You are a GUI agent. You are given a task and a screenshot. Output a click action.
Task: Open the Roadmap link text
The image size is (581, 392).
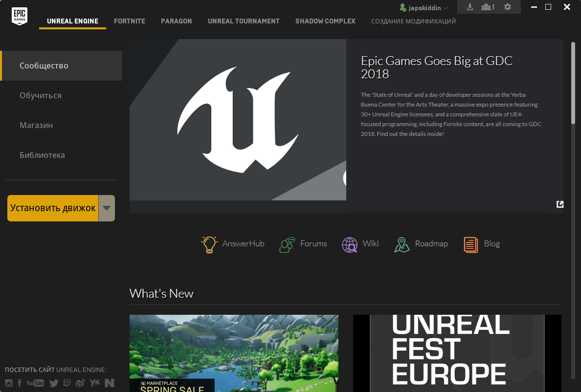[x=431, y=243]
